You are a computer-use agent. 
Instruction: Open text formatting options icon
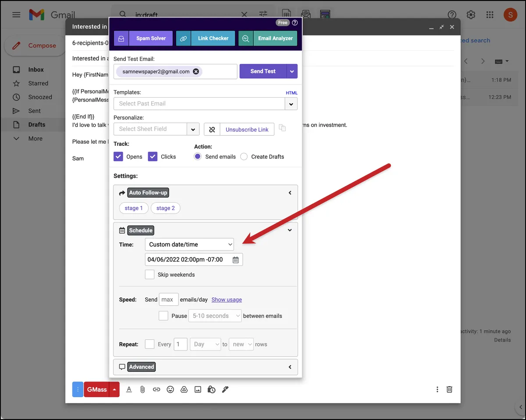[129, 389]
